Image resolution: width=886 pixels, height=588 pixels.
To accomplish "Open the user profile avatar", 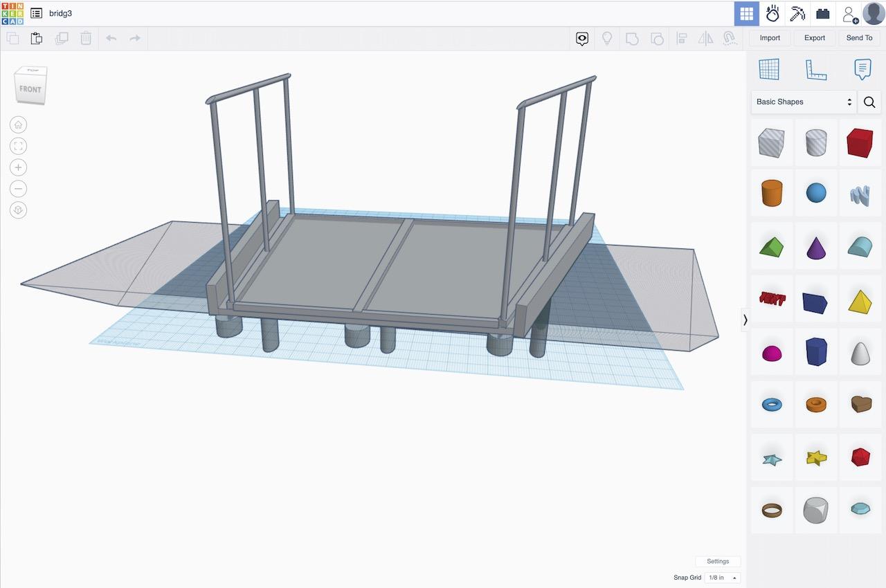I will pyautogui.click(x=874, y=13).
